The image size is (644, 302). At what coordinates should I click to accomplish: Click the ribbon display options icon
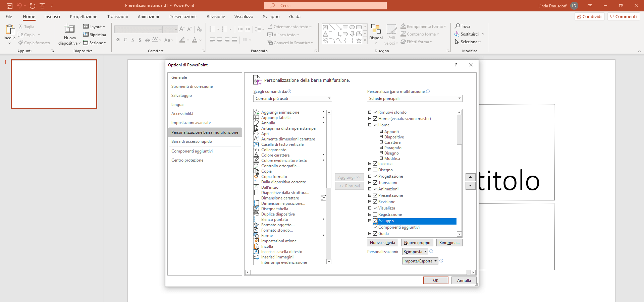click(590, 6)
